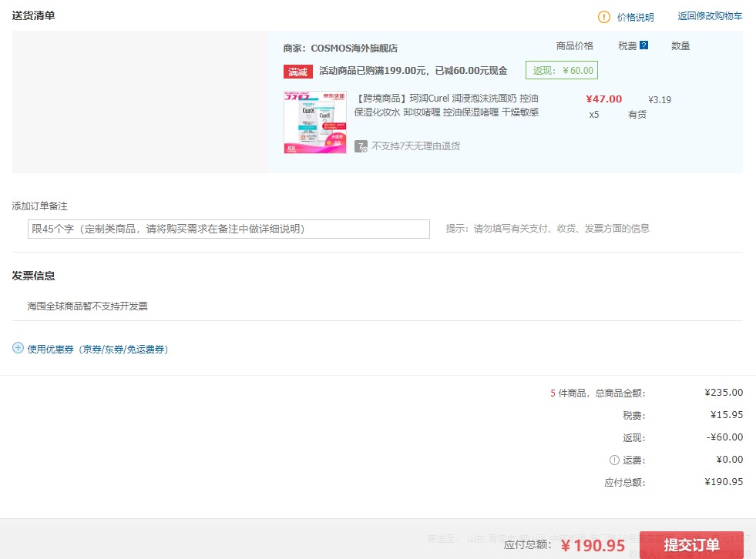This screenshot has height=559, width=756.
Task: Click the 7-day no-return policy icon
Action: (x=361, y=146)
